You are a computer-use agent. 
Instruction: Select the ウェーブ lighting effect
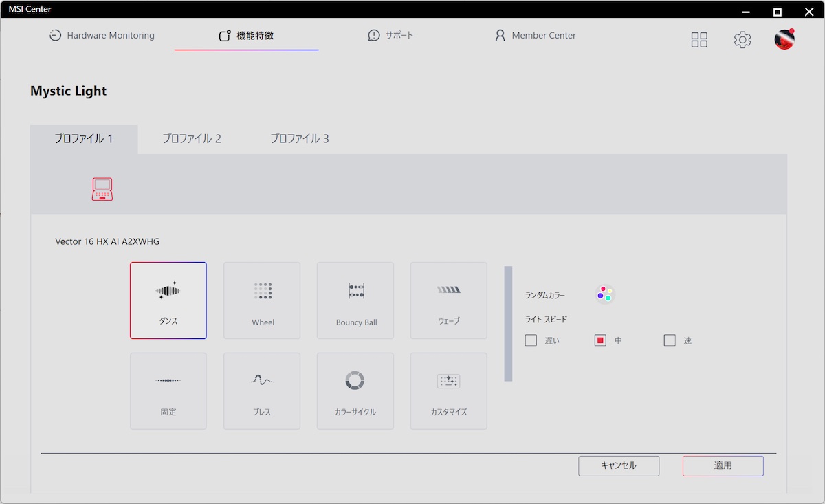(x=449, y=300)
